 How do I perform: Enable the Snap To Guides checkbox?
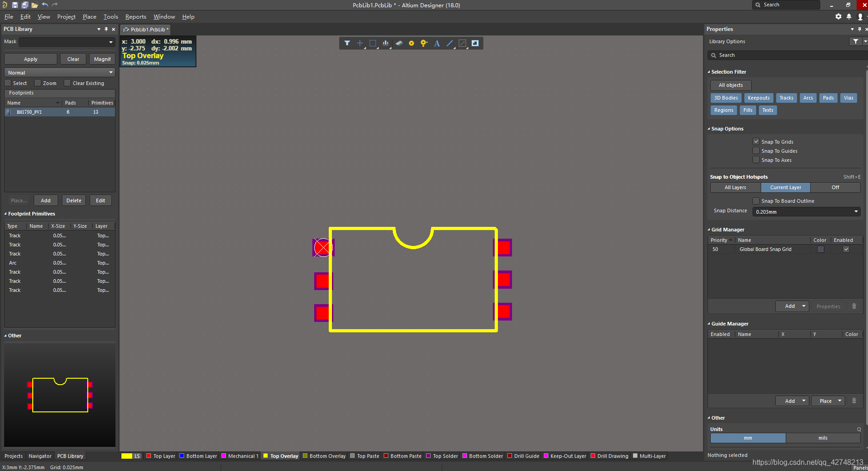tap(756, 150)
